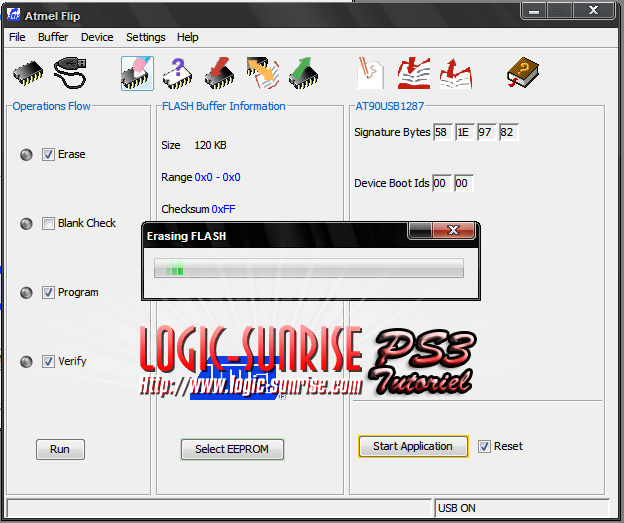Image resolution: width=624 pixels, height=523 pixels.
Task: Click the Save Buffer As HEX icon
Action: pyautogui.click(x=456, y=73)
